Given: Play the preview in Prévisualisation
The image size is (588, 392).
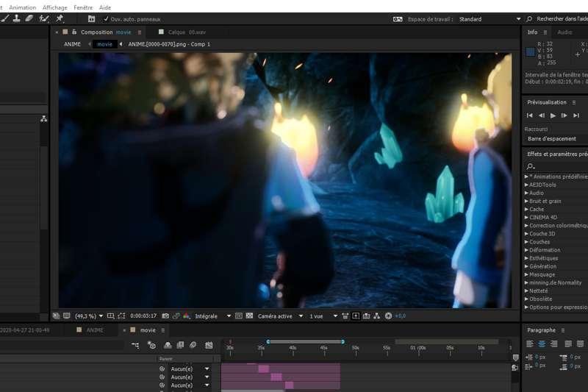Looking at the screenshot, I should [x=553, y=115].
